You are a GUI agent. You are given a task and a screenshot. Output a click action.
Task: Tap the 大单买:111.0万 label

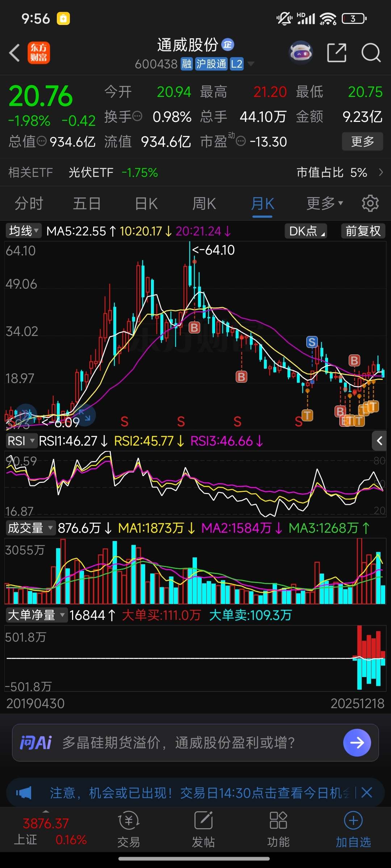pos(161,615)
